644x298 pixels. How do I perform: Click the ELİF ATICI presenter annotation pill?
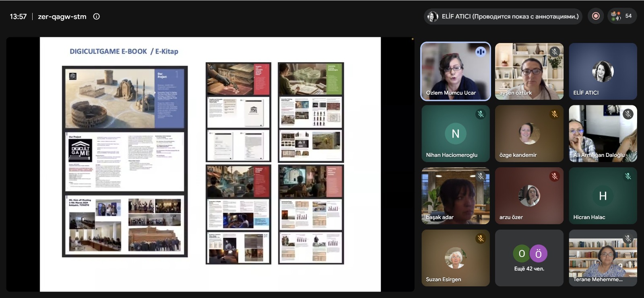point(503,16)
